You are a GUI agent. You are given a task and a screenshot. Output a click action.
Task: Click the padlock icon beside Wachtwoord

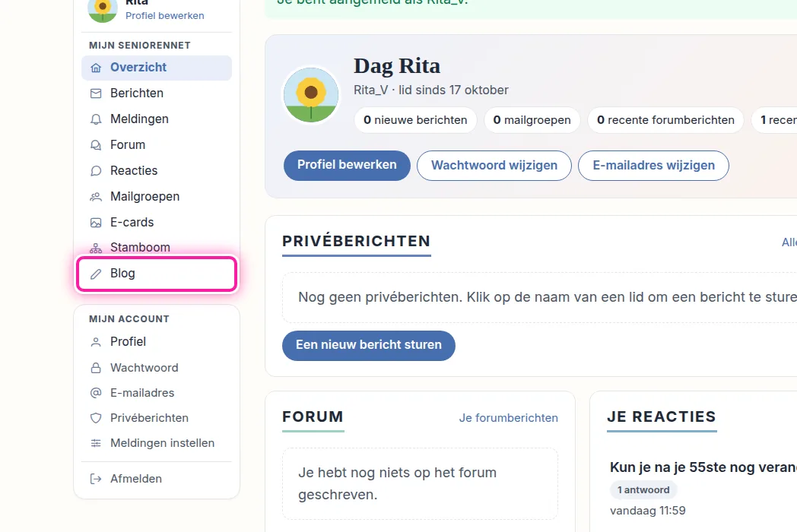click(96, 368)
